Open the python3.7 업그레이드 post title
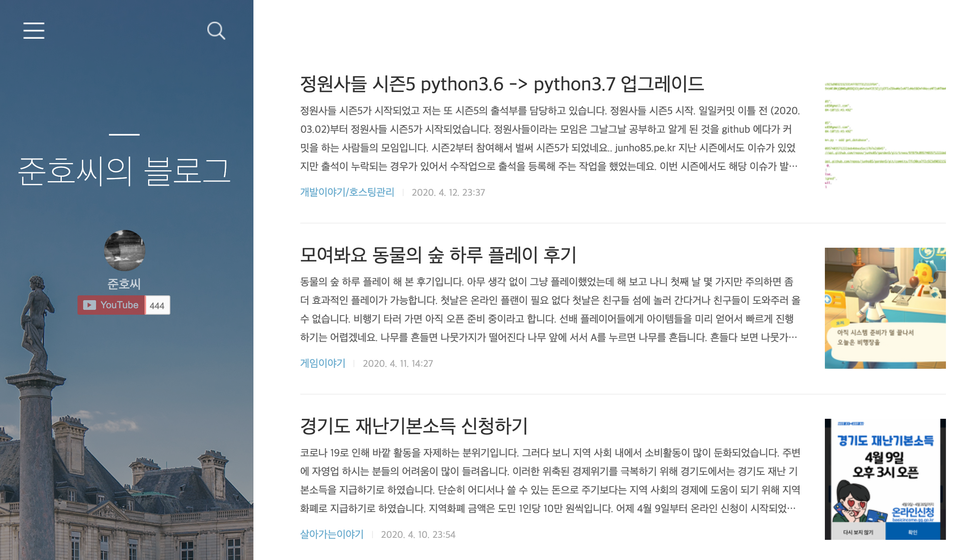The image size is (975, 560). (502, 84)
